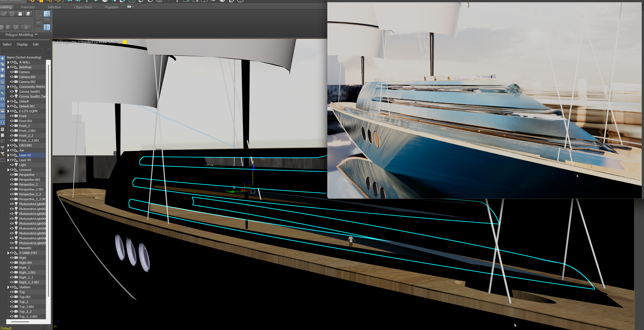Click the funnel filter icon in sidebar
The height and width of the screenshot is (330, 644).
(2, 148)
